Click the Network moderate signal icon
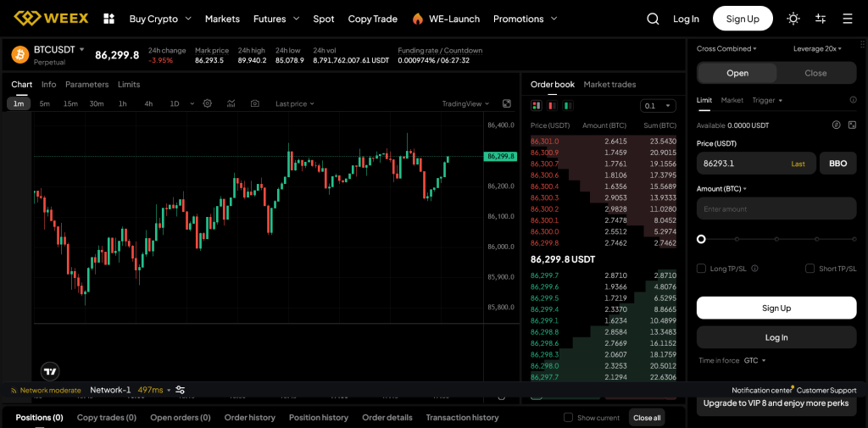The image size is (868, 428). [14, 391]
